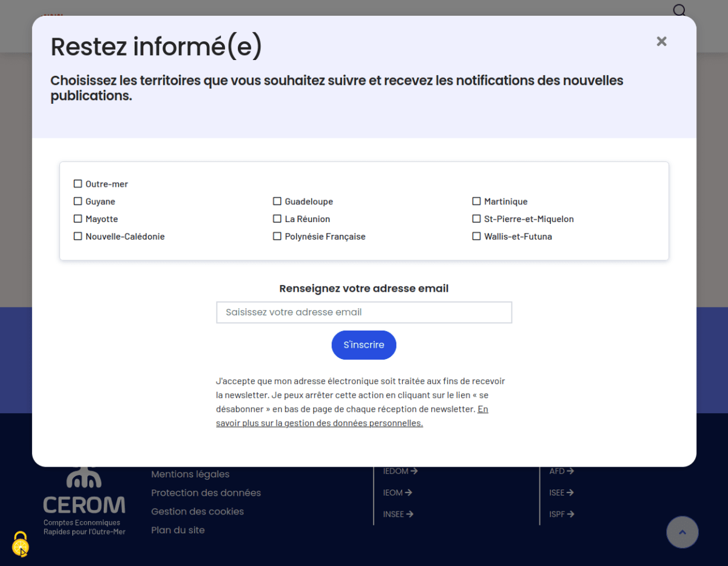Follow the AFD partner link
The image size is (728, 566).
click(x=562, y=471)
